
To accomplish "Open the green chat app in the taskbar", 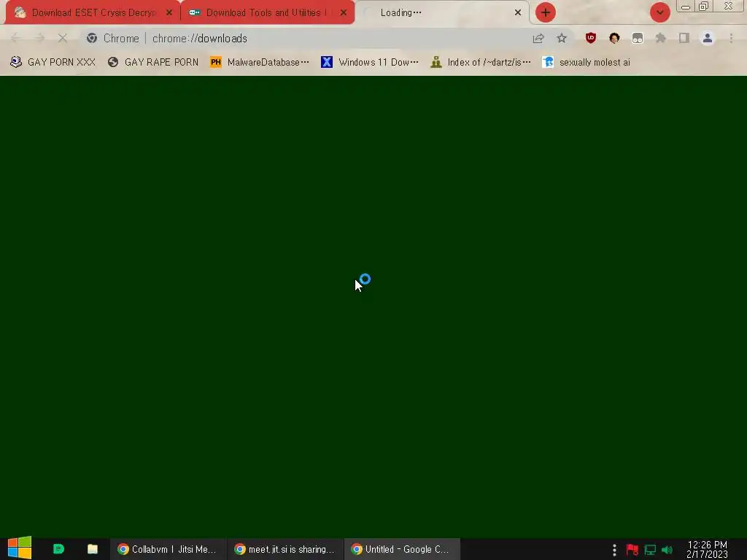I will click(x=58, y=549).
